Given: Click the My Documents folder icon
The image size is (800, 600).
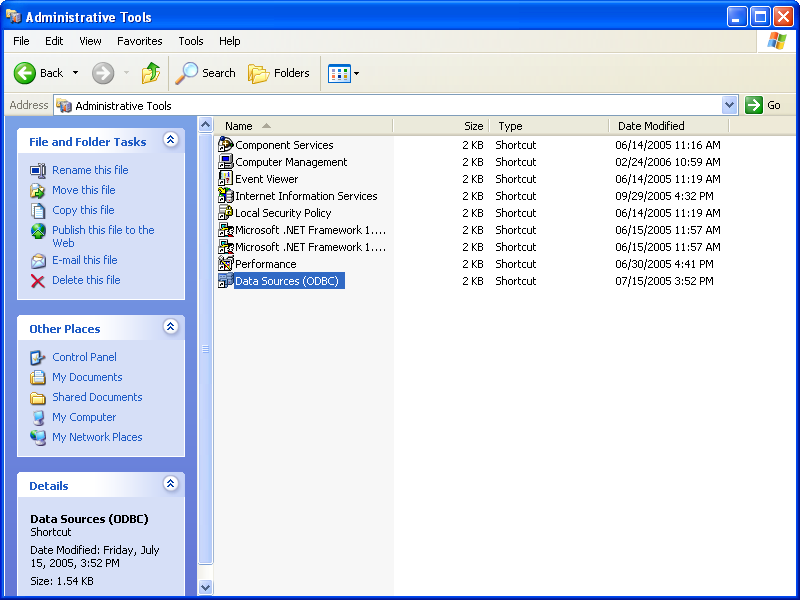Looking at the screenshot, I should [38, 378].
